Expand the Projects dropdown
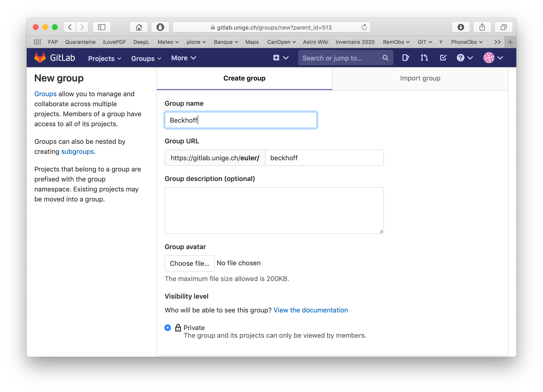The image size is (543, 392). tap(105, 58)
